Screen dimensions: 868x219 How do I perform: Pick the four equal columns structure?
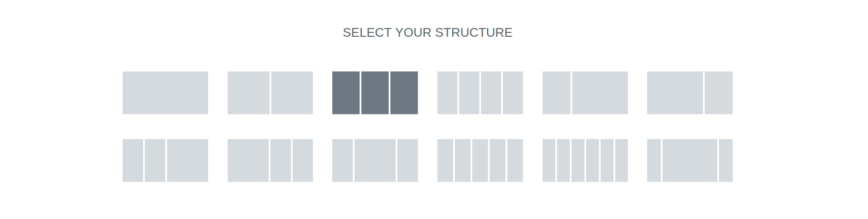pyautogui.click(x=480, y=93)
